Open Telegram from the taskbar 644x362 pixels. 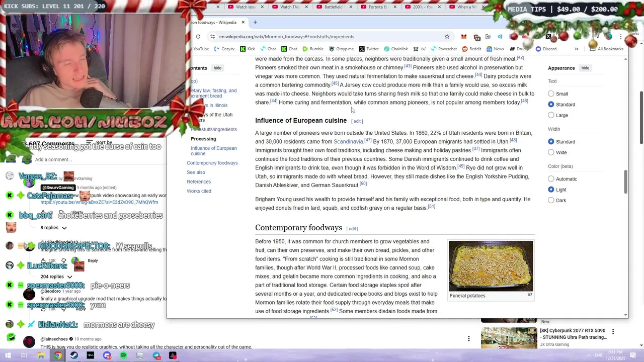click(x=156, y=355)
